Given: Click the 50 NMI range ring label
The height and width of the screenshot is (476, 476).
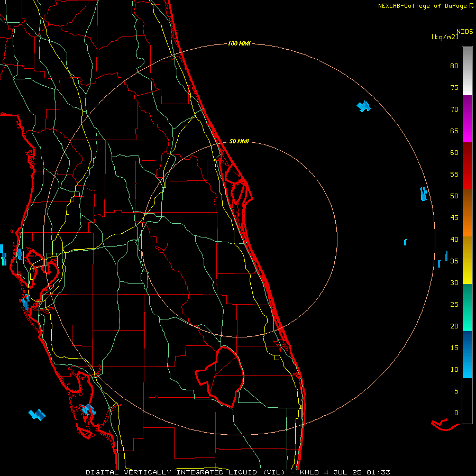Looking at the screenshot, I should (x=239, y=141).
